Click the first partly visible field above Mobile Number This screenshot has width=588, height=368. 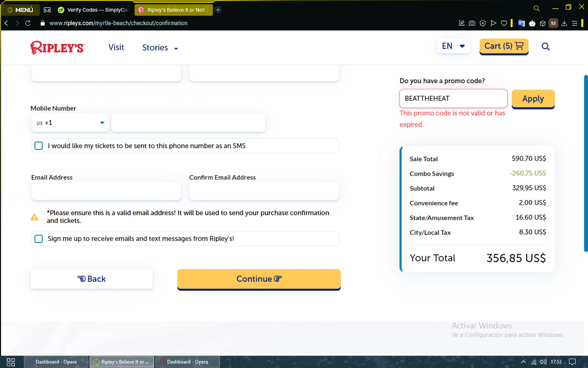click(x=106, y=73)
